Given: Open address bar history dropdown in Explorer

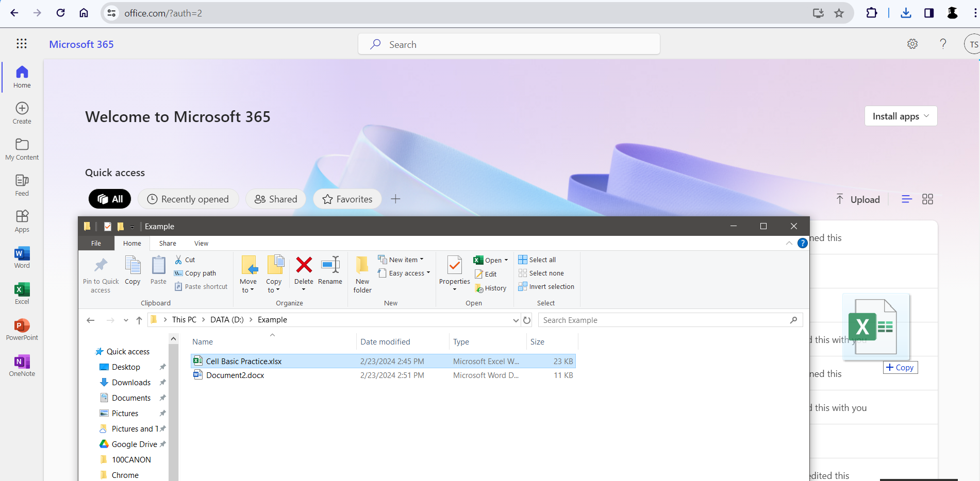Looking at the screenshot, I should 516,320.
